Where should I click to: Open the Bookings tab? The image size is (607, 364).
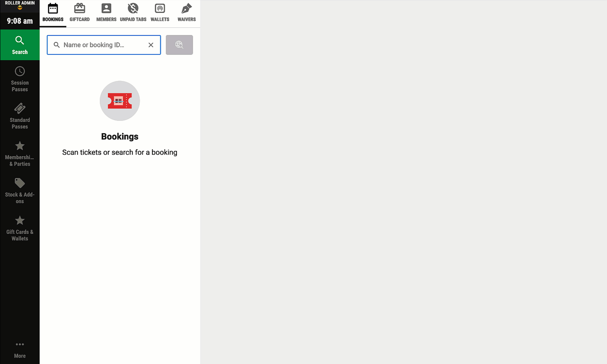point(53,13)
